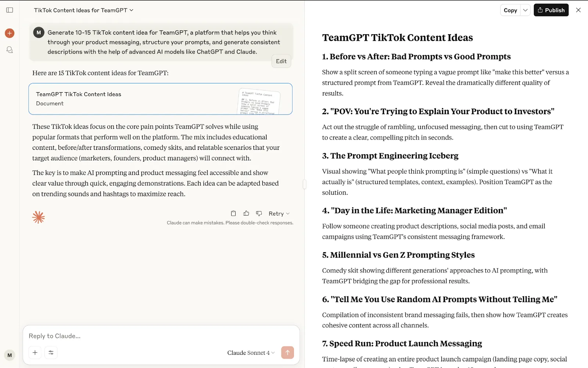Image resolution: width=588 pixels, height=368 pixels.
Task: Click the Claude starburst logo
Action: pyautogui.click(x=38, y=217)
